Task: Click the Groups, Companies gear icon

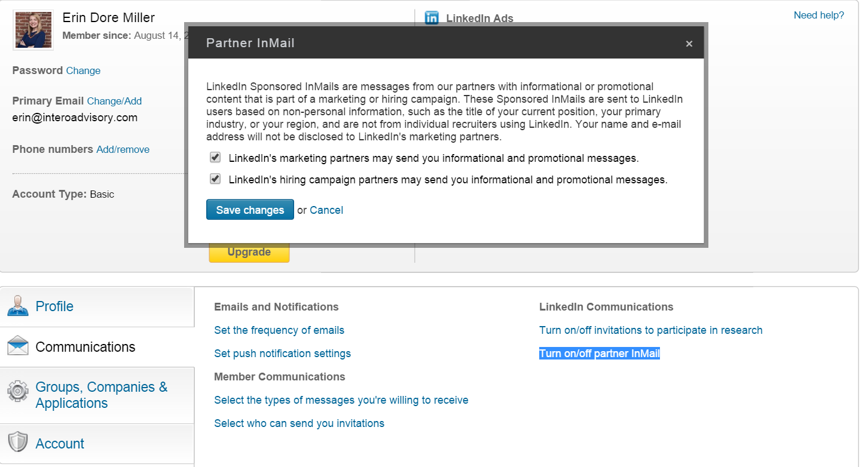Action: click(18, 391)
